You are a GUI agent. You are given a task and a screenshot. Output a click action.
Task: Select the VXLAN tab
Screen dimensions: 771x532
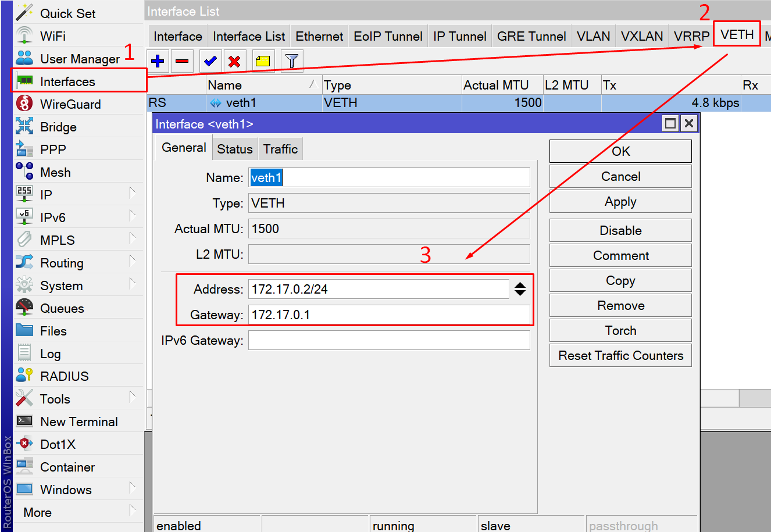642,36
